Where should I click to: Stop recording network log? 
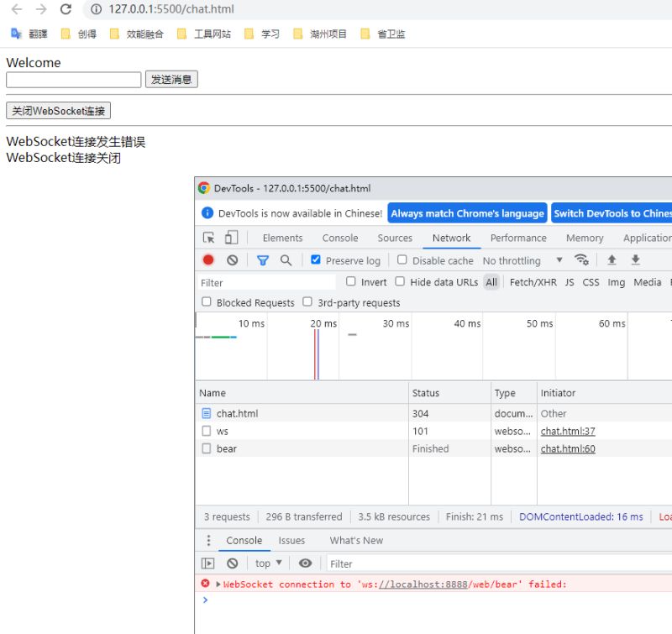pyautogui.click(x=208, y=260)
